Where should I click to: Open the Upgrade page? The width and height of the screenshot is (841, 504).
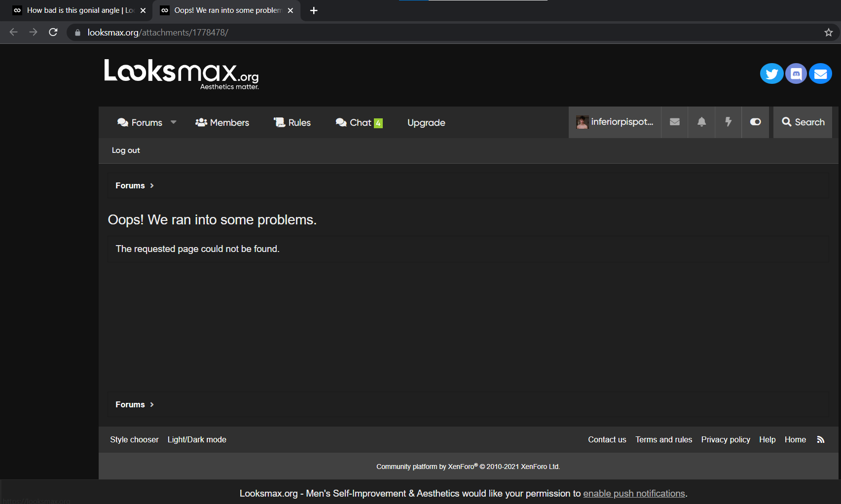coord(426,122)
